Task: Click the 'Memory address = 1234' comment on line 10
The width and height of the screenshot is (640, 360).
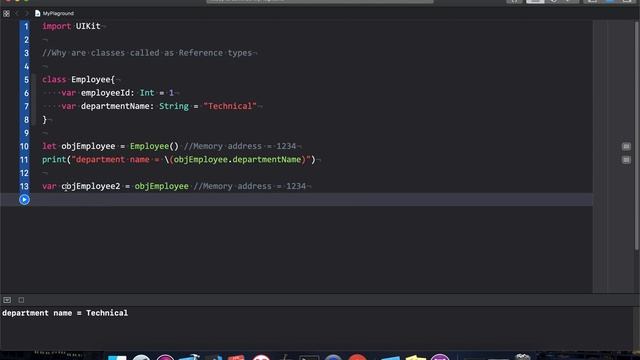Action: point(240,146)
